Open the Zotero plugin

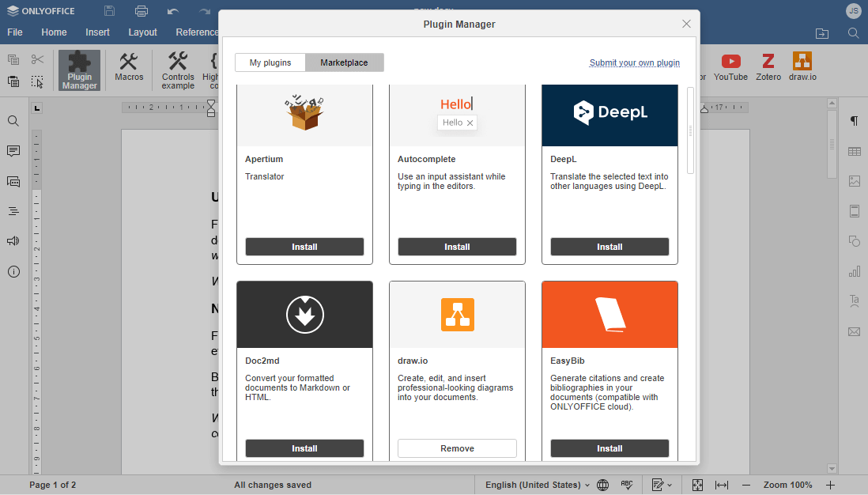(766, 68)
